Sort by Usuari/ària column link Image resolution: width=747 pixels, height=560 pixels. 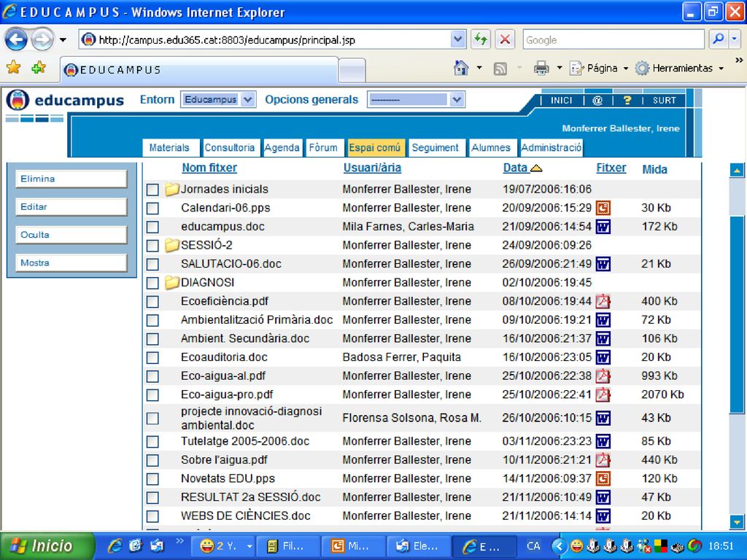[x=372, y=168]
